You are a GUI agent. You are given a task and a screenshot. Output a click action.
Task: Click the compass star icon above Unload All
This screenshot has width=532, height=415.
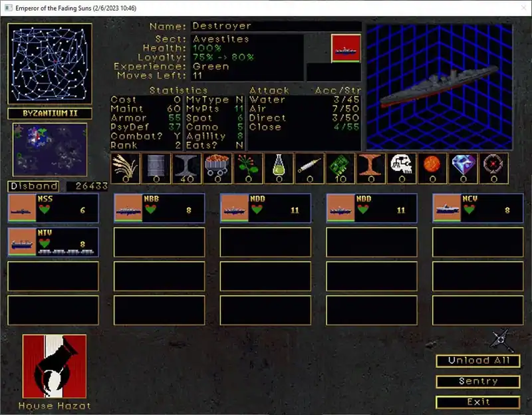tap(502, 340)
